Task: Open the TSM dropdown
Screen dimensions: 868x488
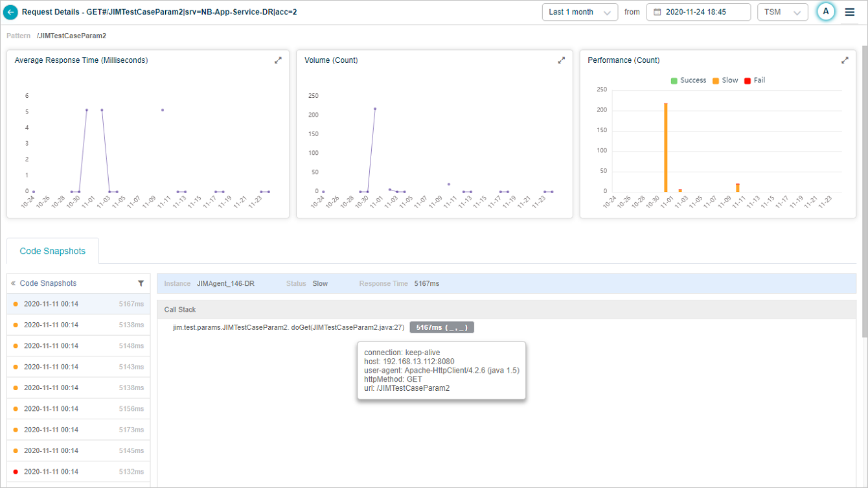Action: coord(782,12)
